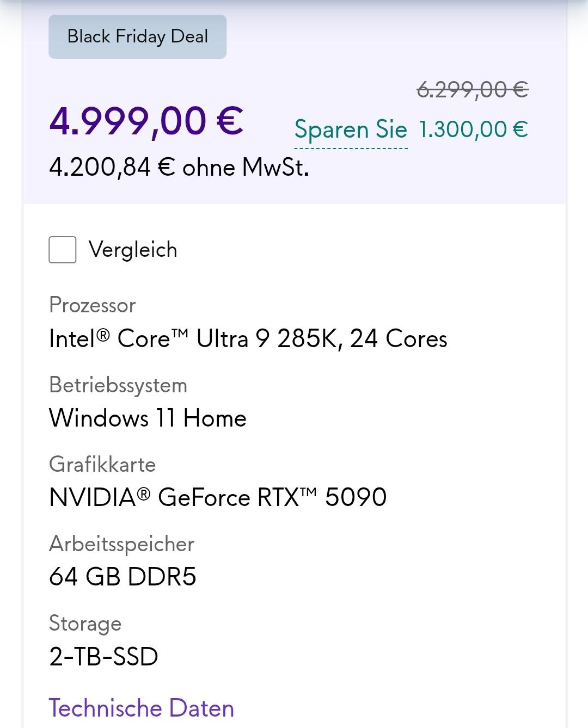Screen dimensions: 588x728
Task: Click the 4.200,84 € ohne MwSt. line
Action: [179, 168]
